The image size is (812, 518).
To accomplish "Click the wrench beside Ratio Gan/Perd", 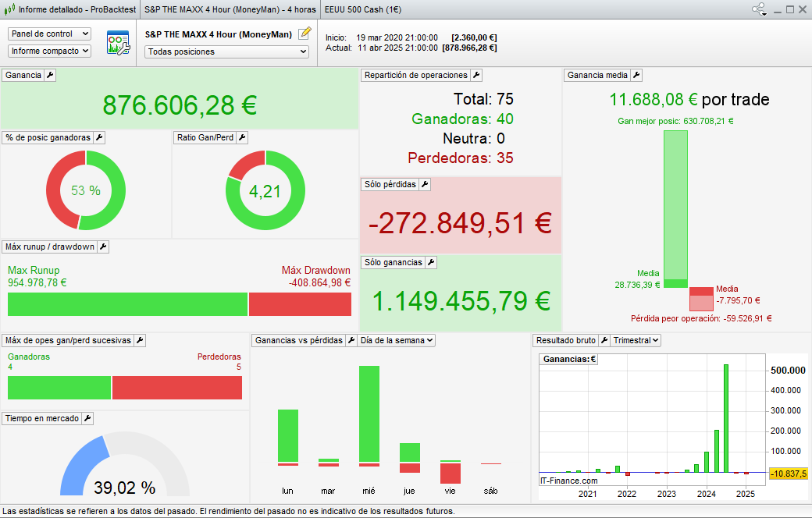I will click(242, 137).
